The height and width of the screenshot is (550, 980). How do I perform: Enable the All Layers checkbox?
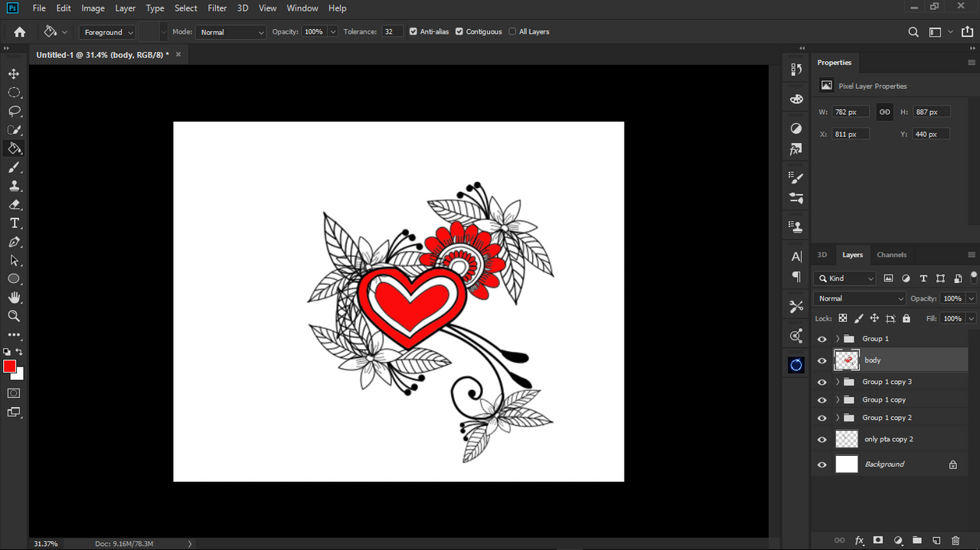point(512,32)
